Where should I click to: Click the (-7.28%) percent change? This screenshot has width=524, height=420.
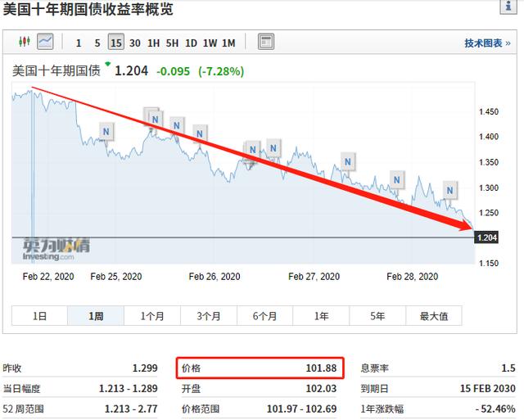tap(221, 71)
